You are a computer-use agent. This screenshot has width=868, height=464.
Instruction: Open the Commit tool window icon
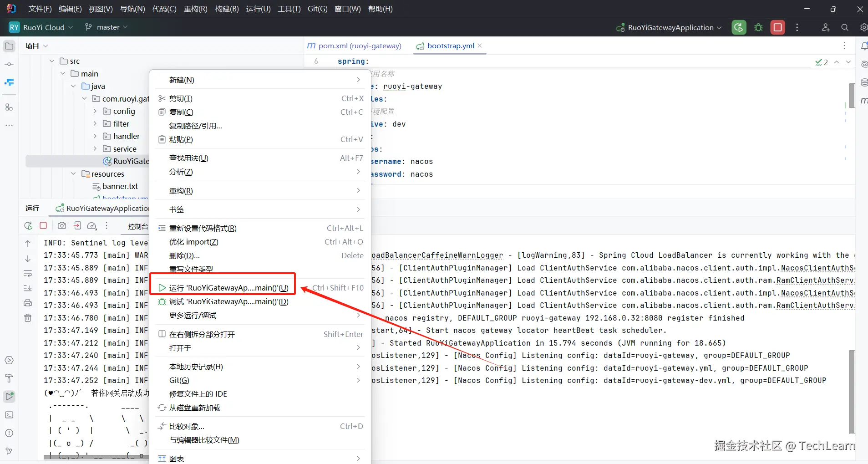pyautogui.click(x=9, y=64)
